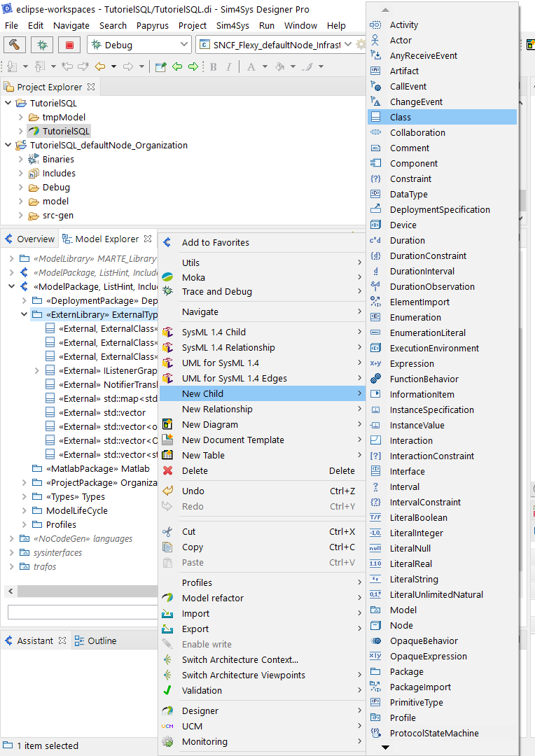Click the FunctionBehavior gears icon
The height and width of the screenshot is (756, 535).
[x=375, y=379]
